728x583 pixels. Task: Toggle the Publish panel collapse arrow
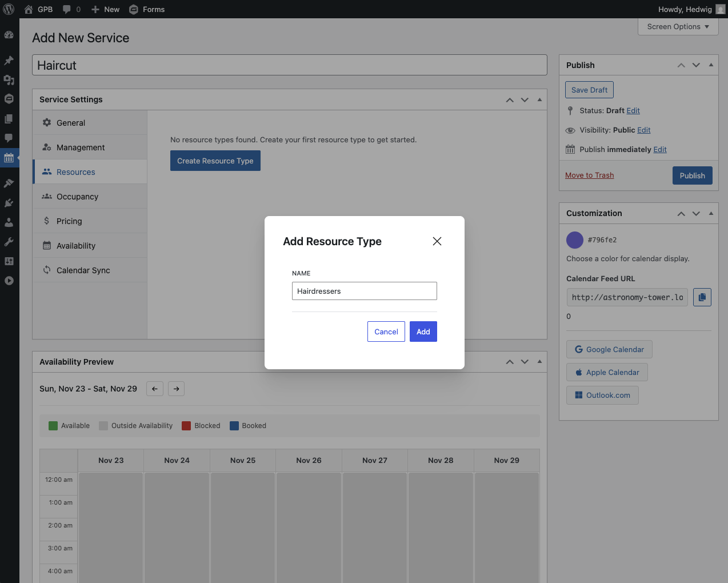click(711, 65)
